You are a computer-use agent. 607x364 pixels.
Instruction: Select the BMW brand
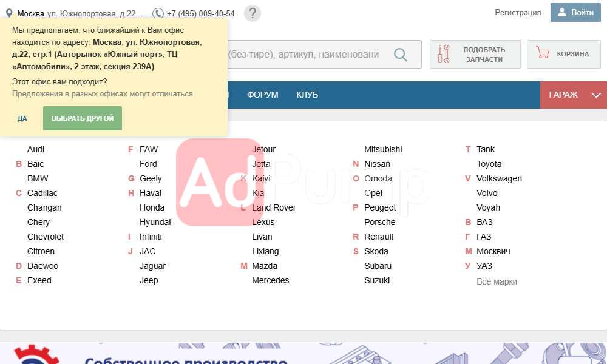[x=38, y=179]
